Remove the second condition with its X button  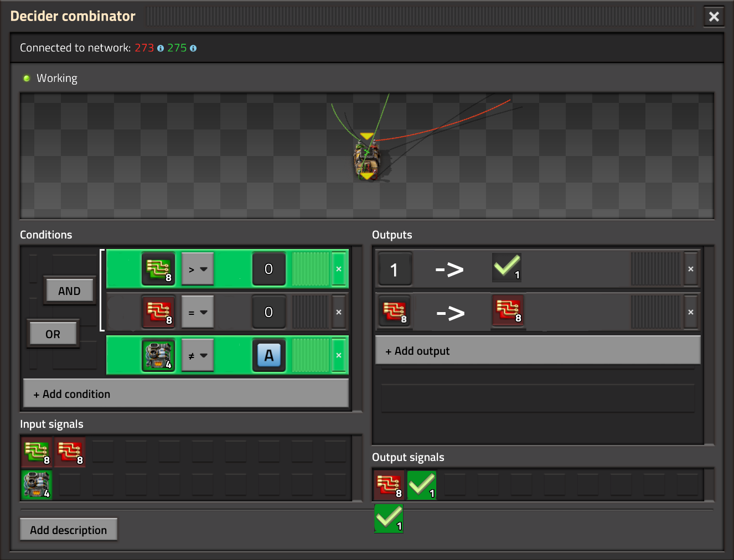[x=339, y=312]
